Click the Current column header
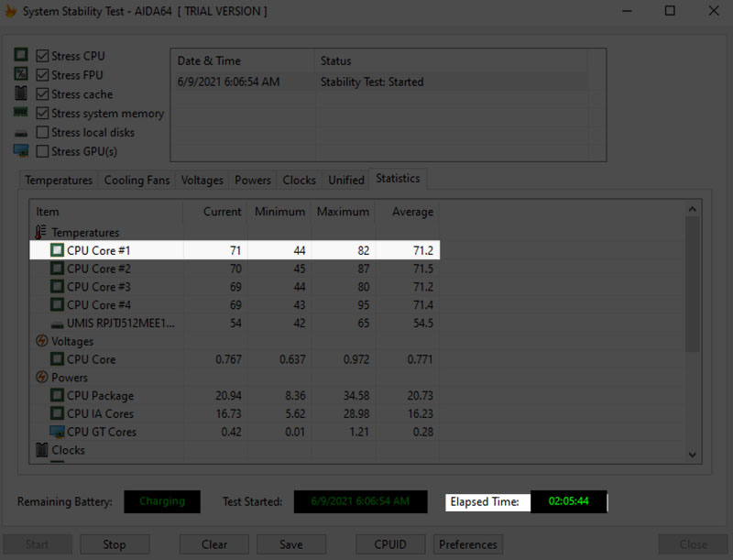 tap(214, 212)
